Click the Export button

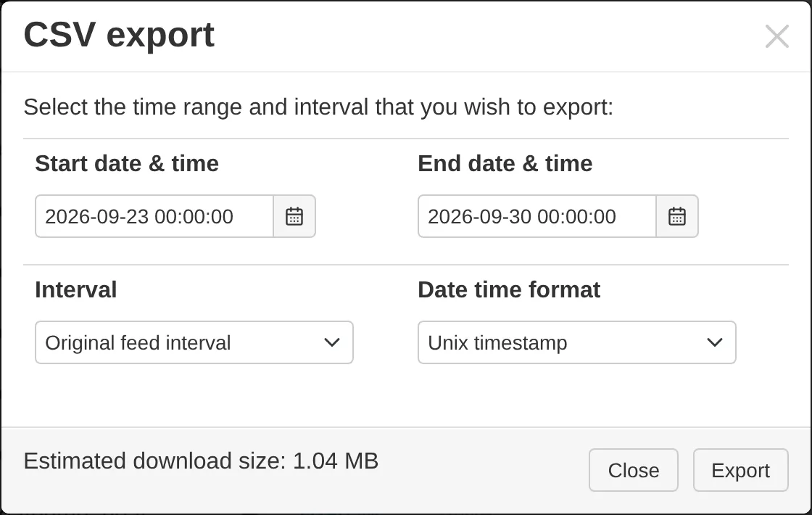[740, 471]
